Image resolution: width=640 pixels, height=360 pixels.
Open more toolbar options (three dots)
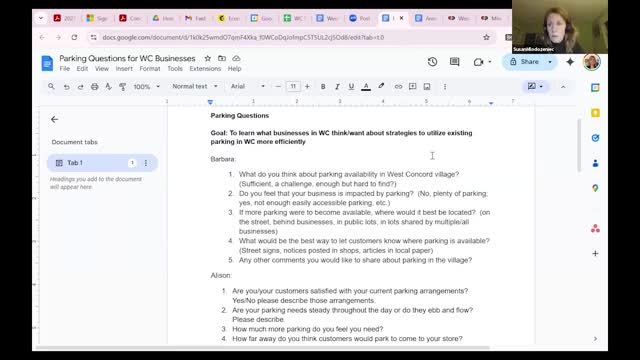pos(445,87)
